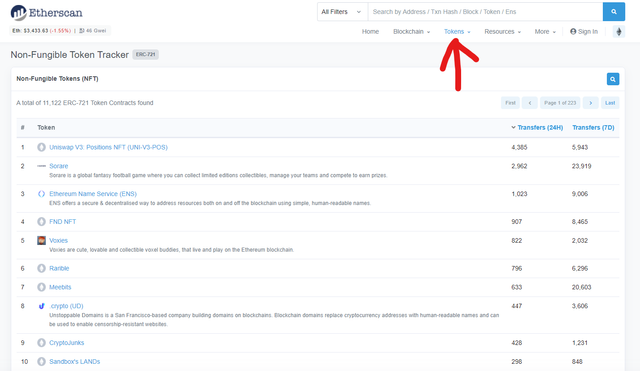Open the CryptoJunks token link
Screen dimensions: 640x371
click(x=67, y=343)
